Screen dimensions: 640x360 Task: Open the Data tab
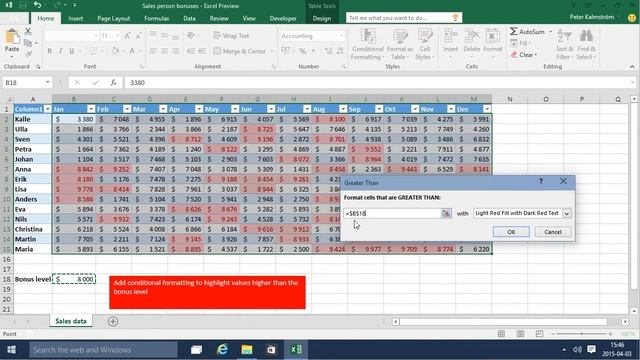tap(189, 18)
